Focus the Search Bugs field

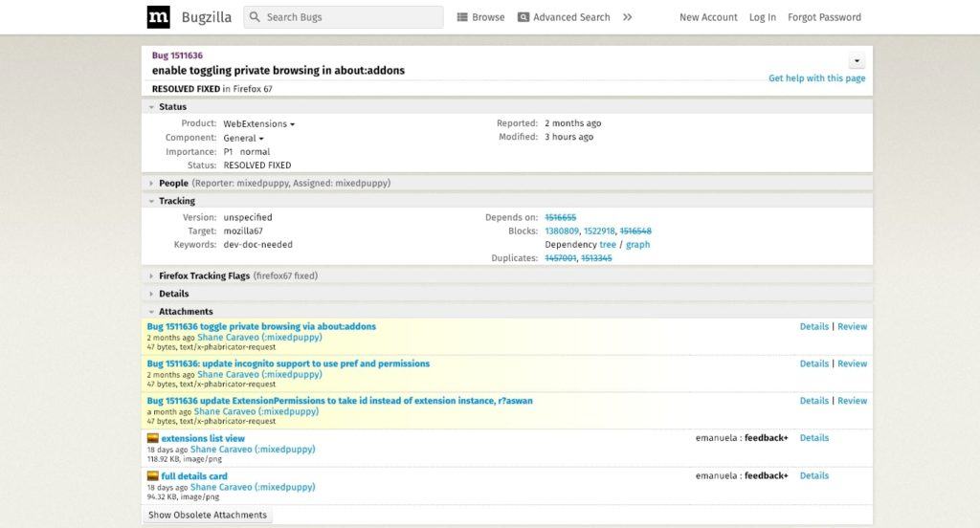344,17
